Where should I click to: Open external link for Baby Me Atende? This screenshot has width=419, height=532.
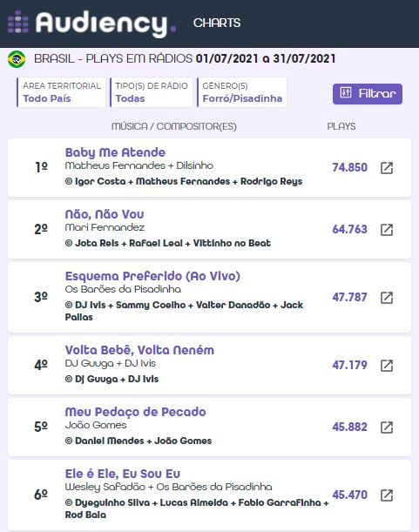[387, 167]
